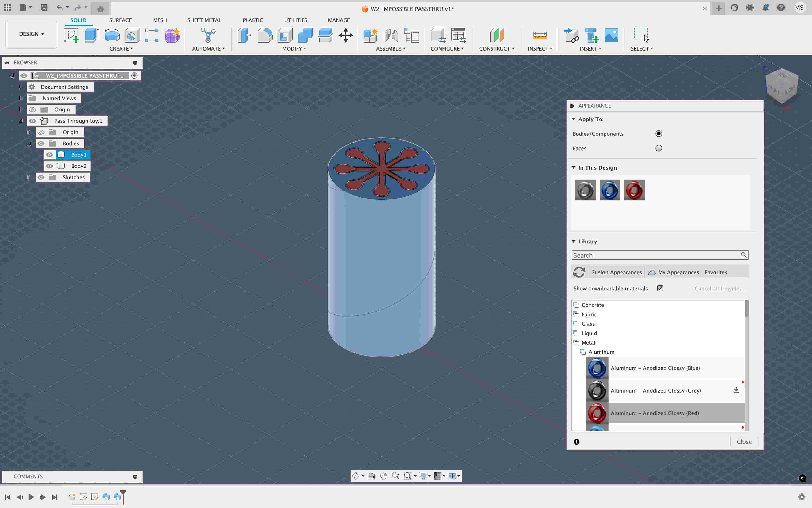Image resolution: width=812 pixels, height=508 pixels.
Task: Select the Create Form tool
Action: pos(172,35)
